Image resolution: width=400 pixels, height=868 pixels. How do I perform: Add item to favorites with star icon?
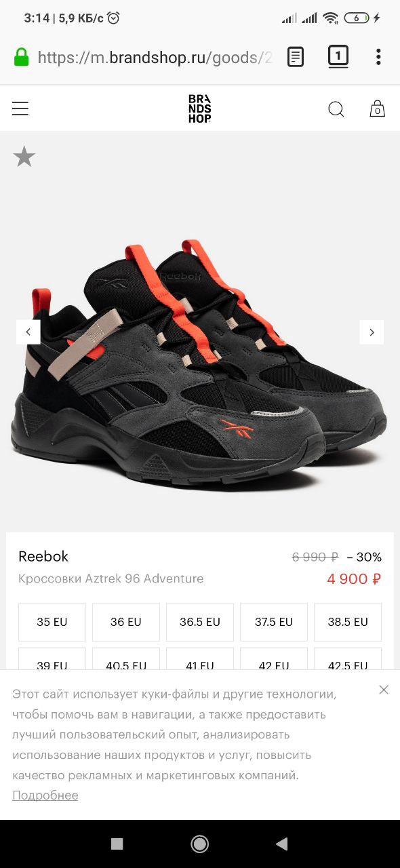click(x=24, y=157)
